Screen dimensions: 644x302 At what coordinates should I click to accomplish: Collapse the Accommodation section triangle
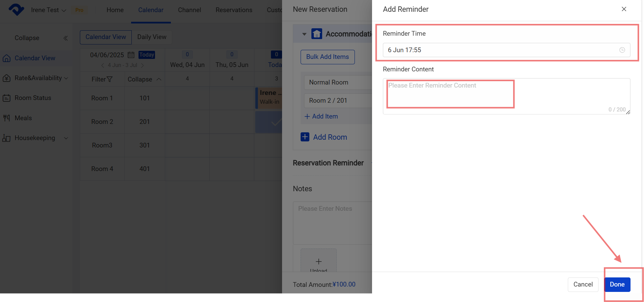tap(304, 34)
